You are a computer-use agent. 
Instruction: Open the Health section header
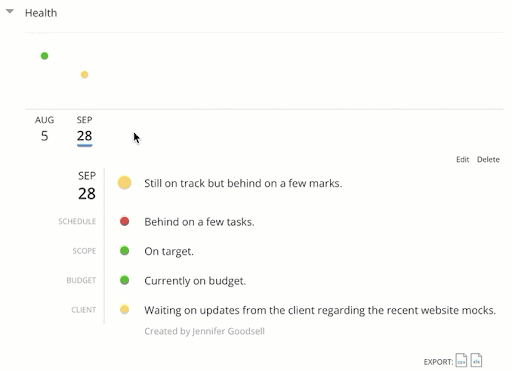pos(41,13)
